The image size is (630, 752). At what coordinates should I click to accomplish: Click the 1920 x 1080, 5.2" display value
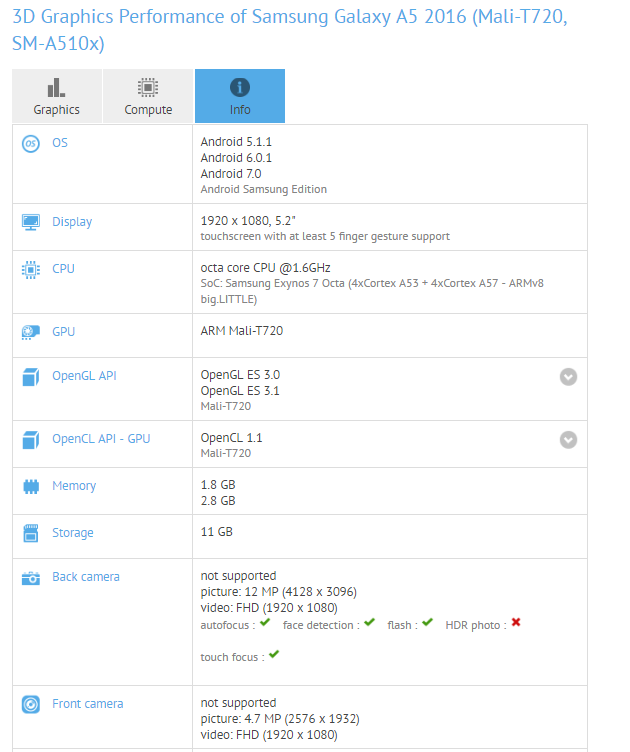coord(248,221)
